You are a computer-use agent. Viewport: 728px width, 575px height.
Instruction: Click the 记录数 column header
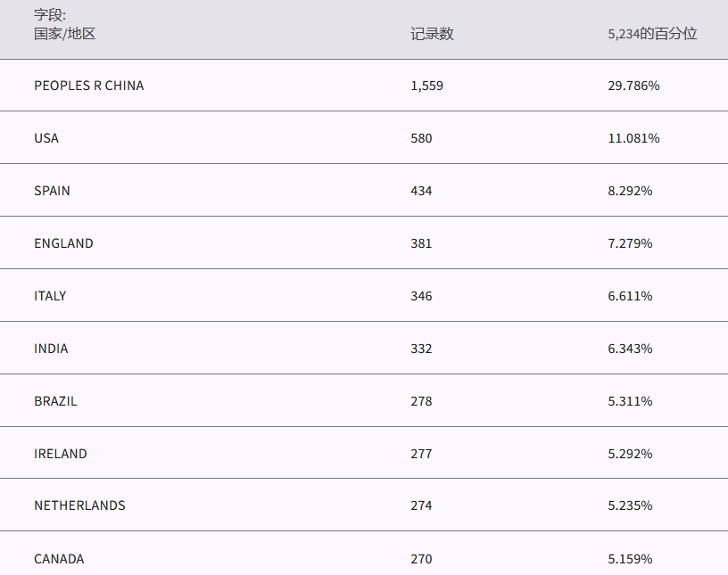tap(432, 34)
